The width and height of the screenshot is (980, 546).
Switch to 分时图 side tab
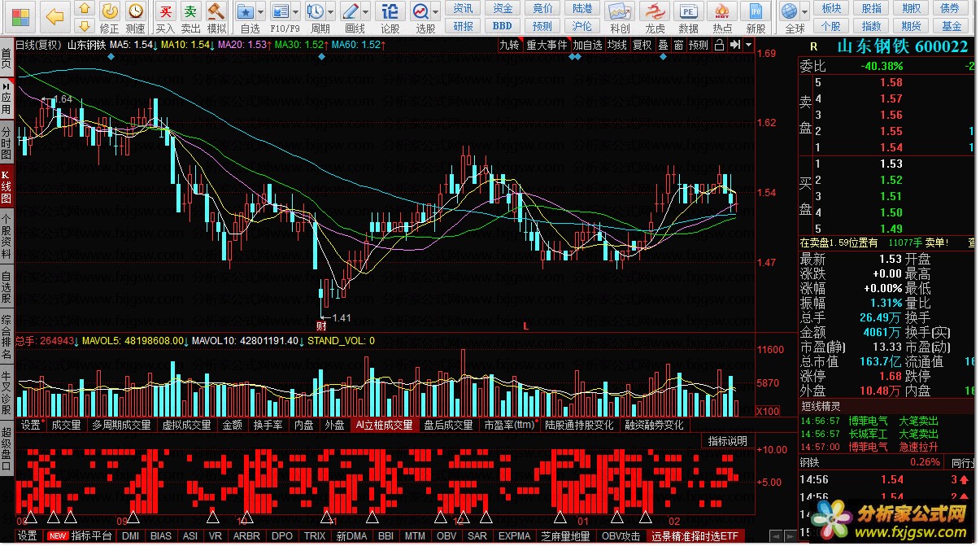[x=7, y=142]
